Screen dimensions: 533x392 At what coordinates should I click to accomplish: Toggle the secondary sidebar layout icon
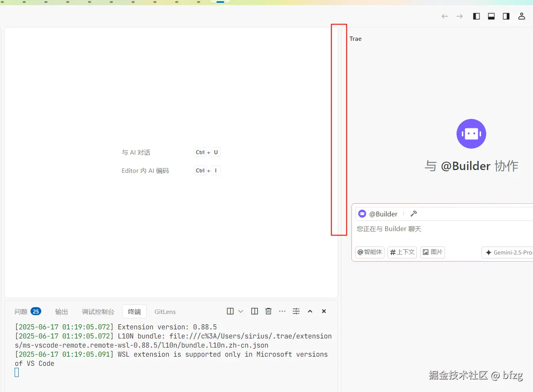click(506, 16)
